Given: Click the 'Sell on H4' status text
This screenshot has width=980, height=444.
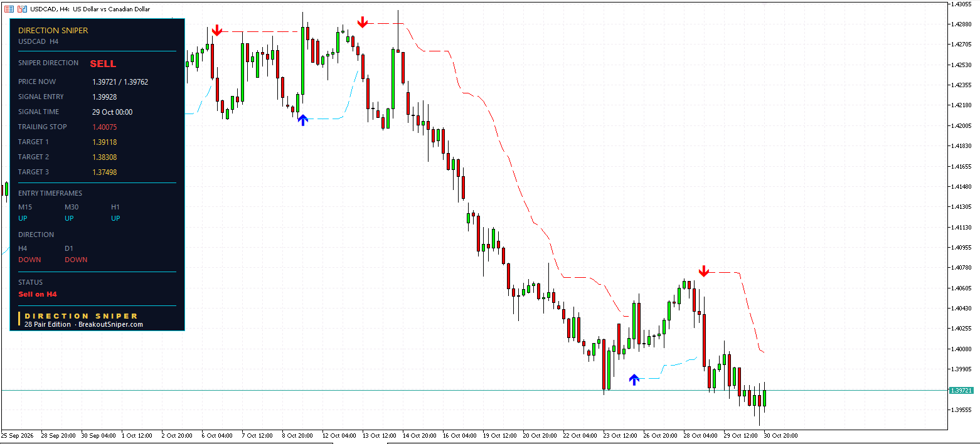Looking at the screenshot, I should click(x=38, y=294).
